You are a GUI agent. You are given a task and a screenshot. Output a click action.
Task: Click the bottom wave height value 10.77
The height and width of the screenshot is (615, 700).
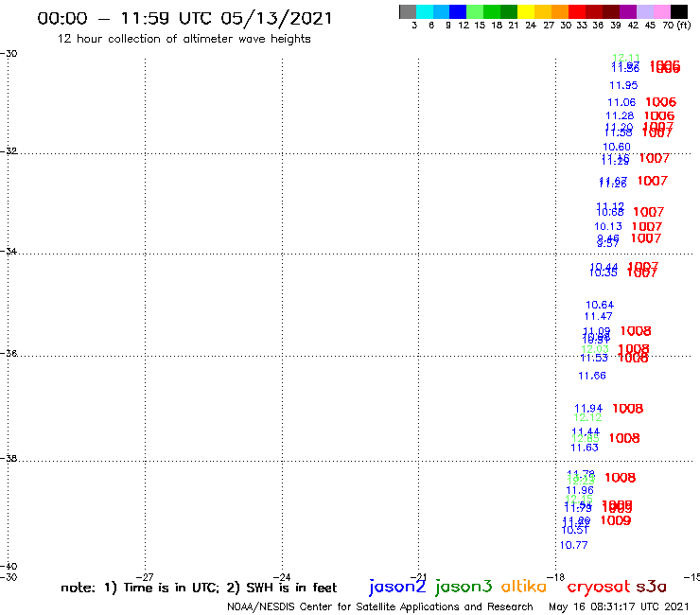(x=573, y=545)
